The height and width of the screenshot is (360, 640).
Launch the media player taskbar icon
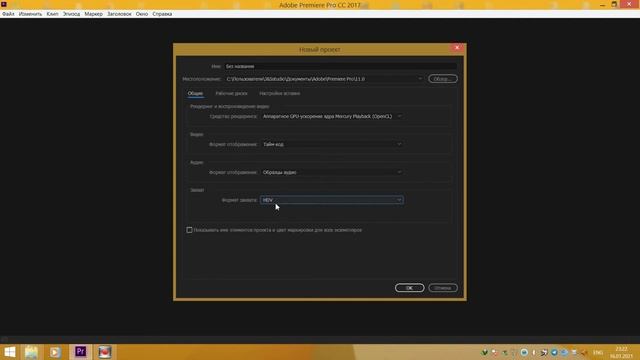pos(55,352)
